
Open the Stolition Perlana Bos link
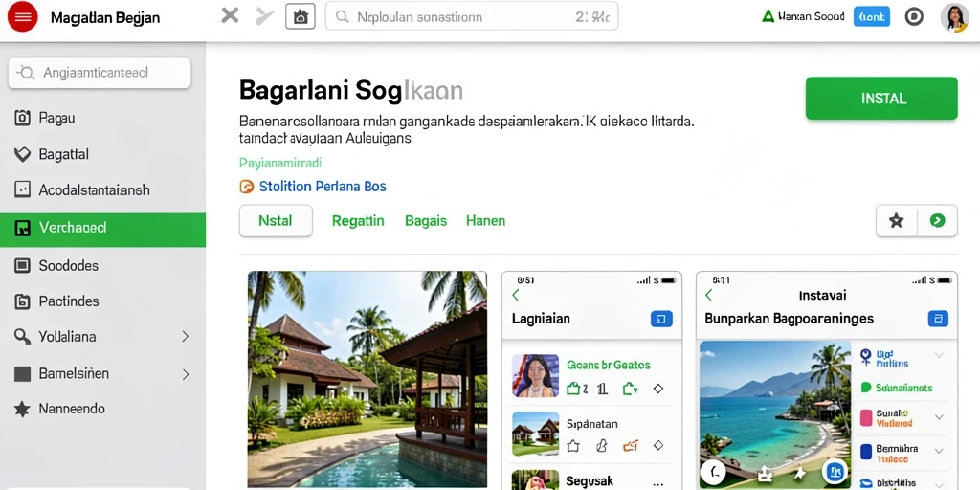323,187
